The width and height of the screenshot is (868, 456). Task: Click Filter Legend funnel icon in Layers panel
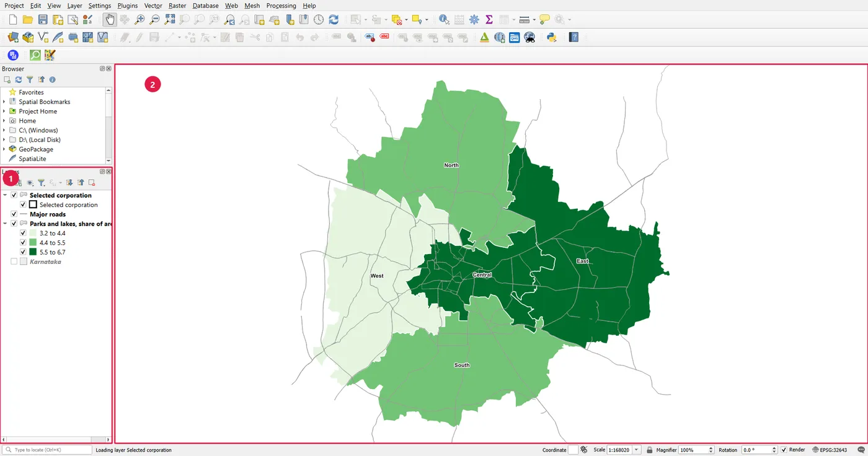(41, 183)
